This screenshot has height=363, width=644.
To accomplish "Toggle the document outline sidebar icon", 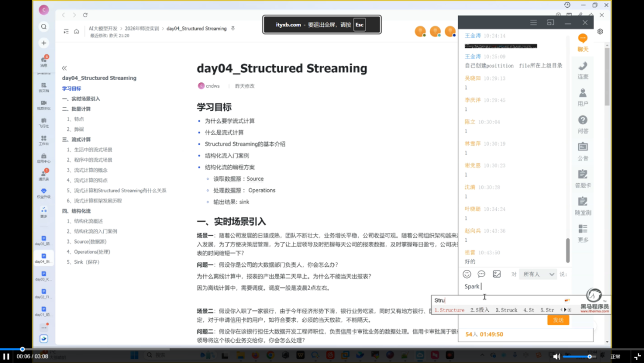I will tap(66, 31).
